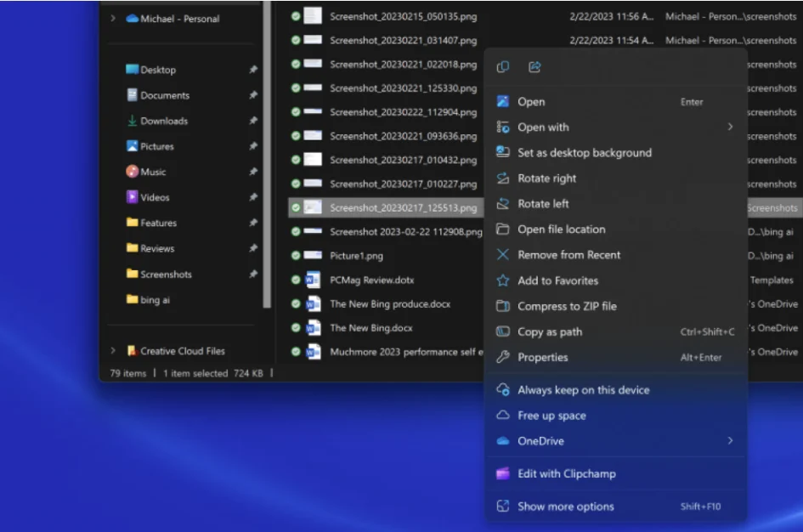803x532 pixels.
Task: Click the pin icon next to Music
Action: point(253,172)
